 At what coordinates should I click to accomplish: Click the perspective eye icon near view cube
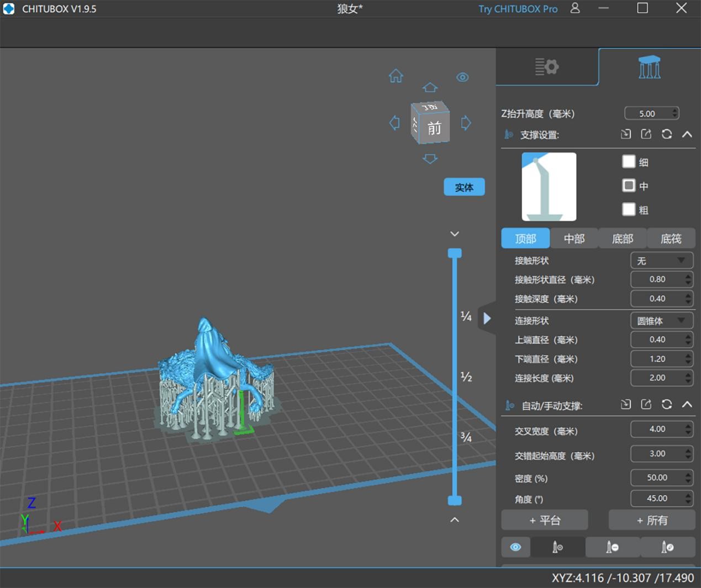pos(462,77)
